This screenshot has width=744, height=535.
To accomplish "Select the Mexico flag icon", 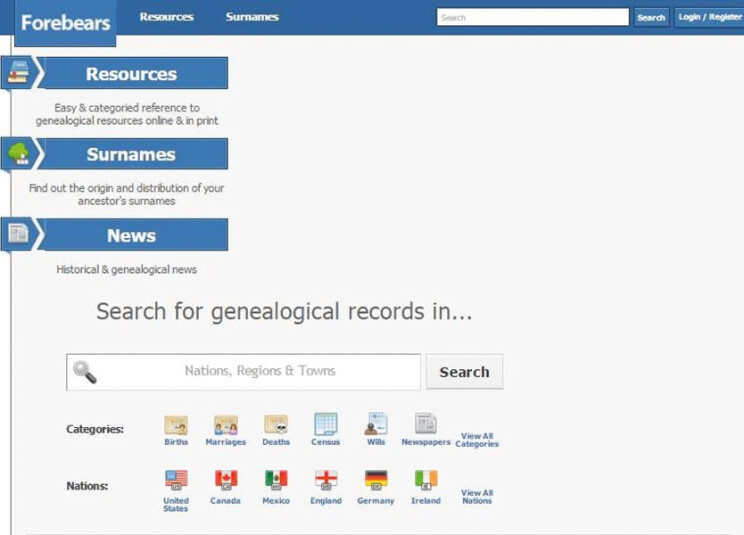I will [276, 480].
